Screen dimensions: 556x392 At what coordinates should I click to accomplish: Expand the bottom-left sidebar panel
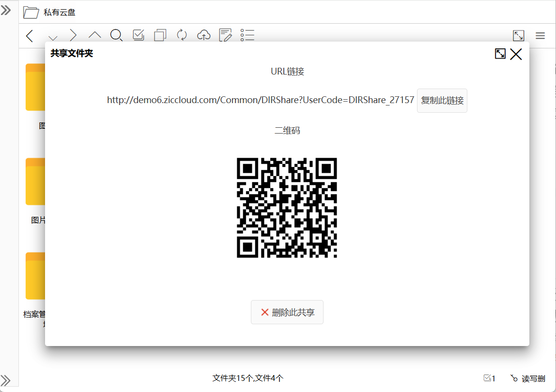coord(6,379)
